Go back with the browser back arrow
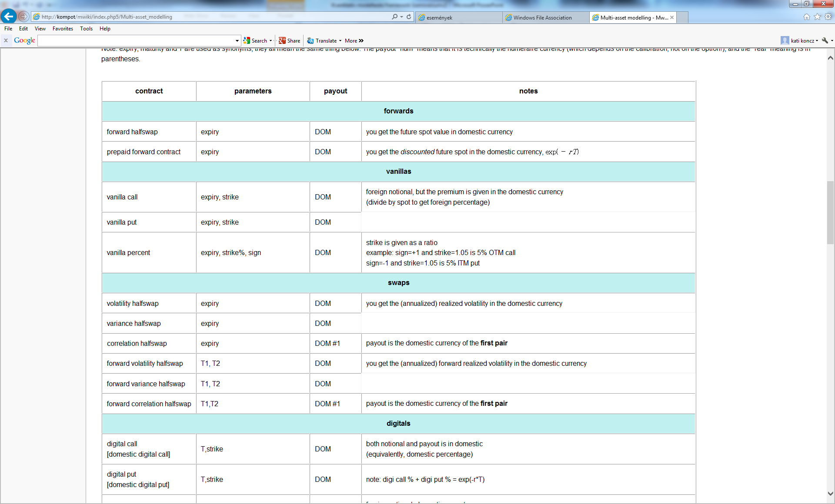Screen dimensions: 835x504 (x=9, y=17)
